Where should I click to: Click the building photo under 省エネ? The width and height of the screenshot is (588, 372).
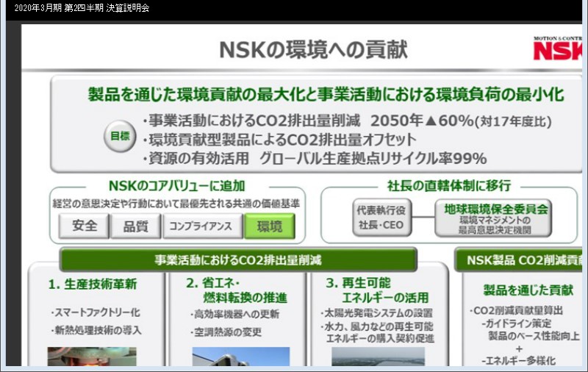click(241, 357)
